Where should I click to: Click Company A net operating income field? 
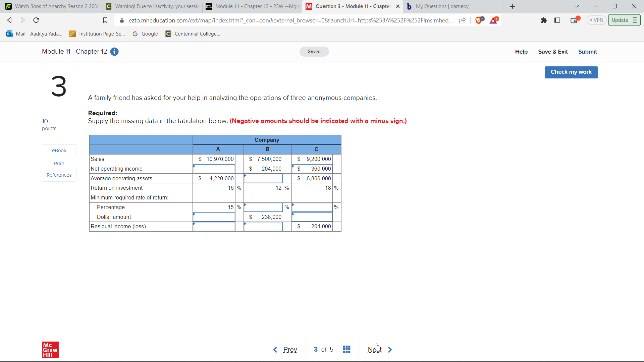[214, 169]
